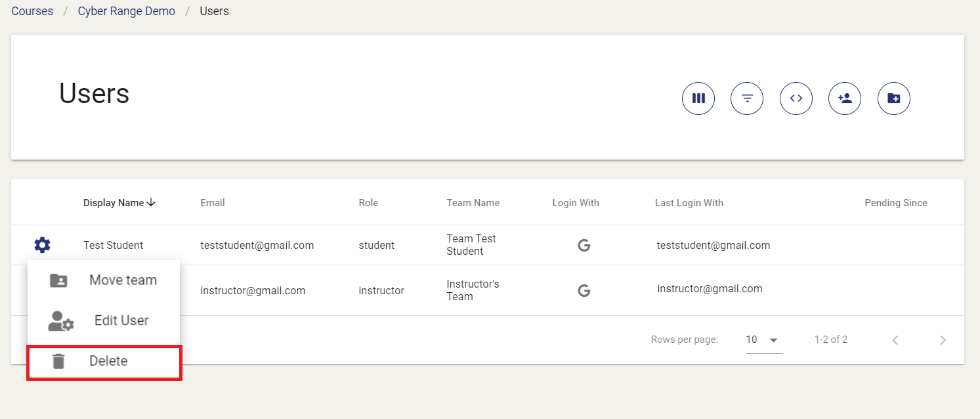
Task: Open the filter list icon button
Action: point(747,99)
